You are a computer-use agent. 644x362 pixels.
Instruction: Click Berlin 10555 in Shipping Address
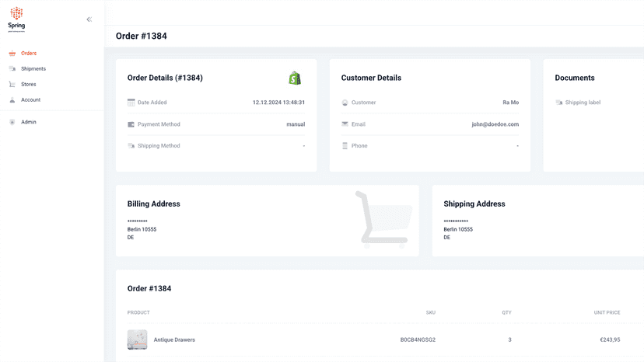coord(458,229)
